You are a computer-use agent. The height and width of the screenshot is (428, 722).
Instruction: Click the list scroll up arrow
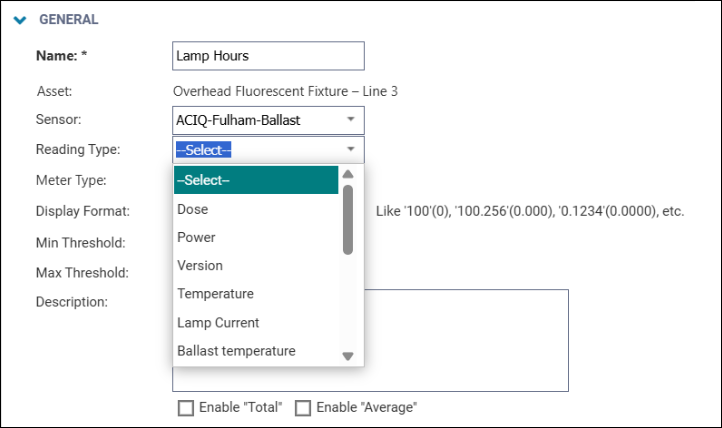[348, 174]
